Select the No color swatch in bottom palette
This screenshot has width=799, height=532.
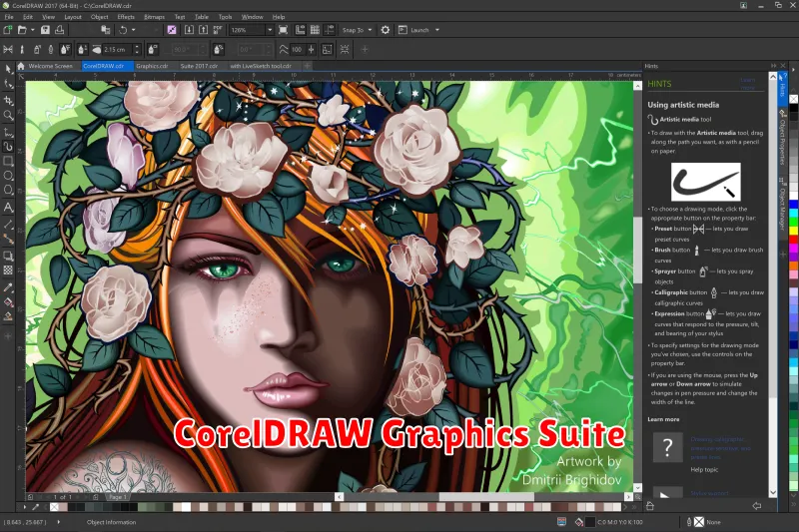54,507
